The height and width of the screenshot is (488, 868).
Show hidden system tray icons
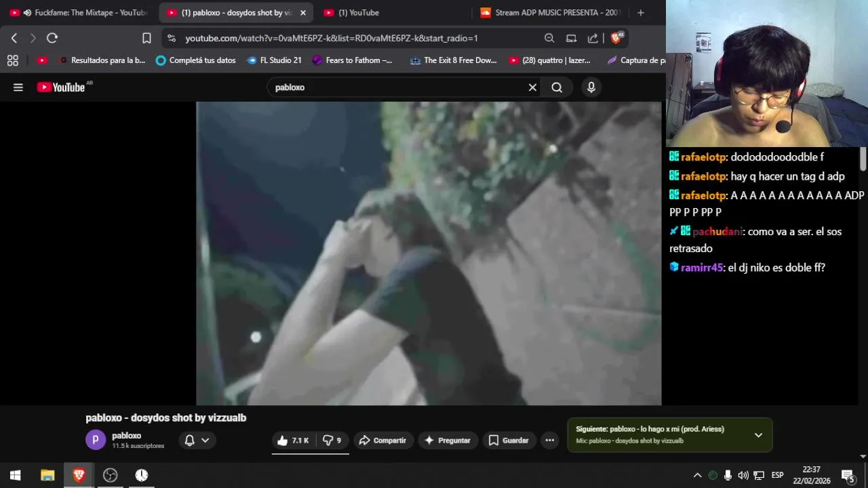click(697, 475)
